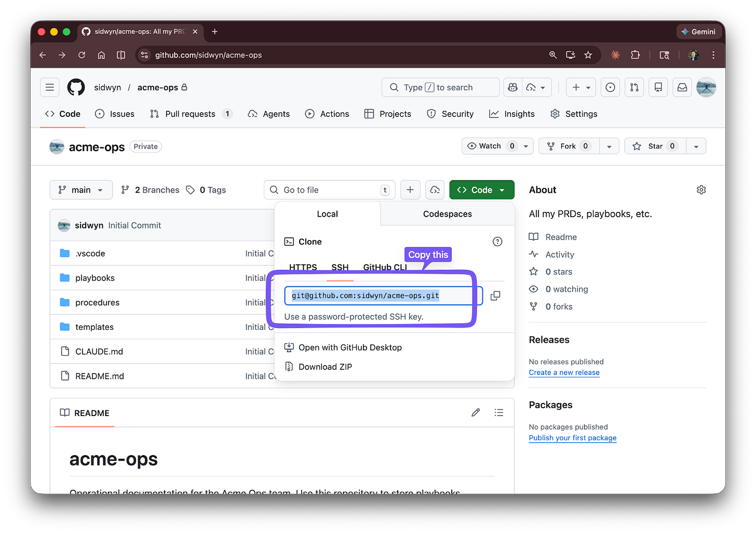
Task: Open the Readme link in About
Action: (x=553, y=237)
